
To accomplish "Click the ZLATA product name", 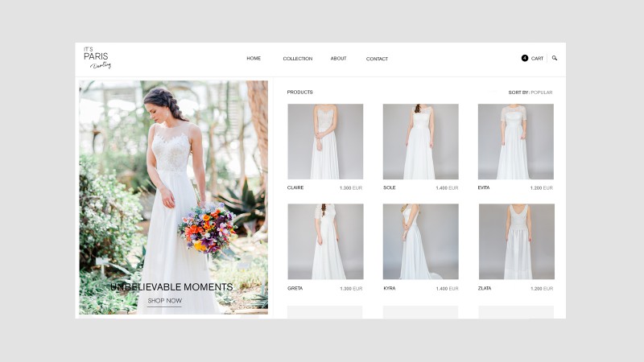I will (485, 288).
